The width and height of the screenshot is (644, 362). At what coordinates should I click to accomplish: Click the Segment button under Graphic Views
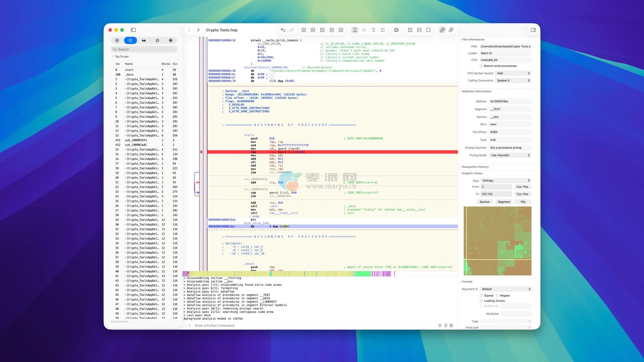click(x=504, y=202)
